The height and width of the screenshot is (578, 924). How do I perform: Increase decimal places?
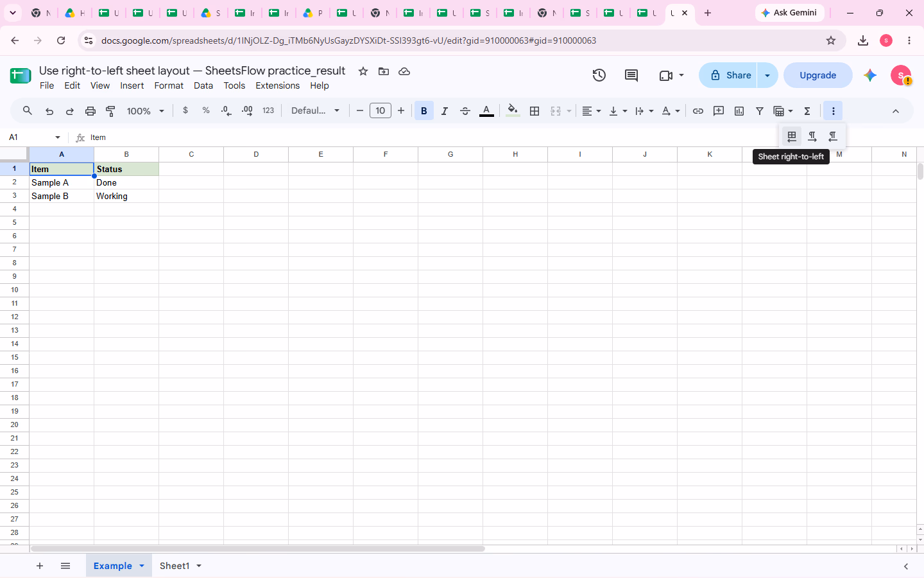point(247,111)
